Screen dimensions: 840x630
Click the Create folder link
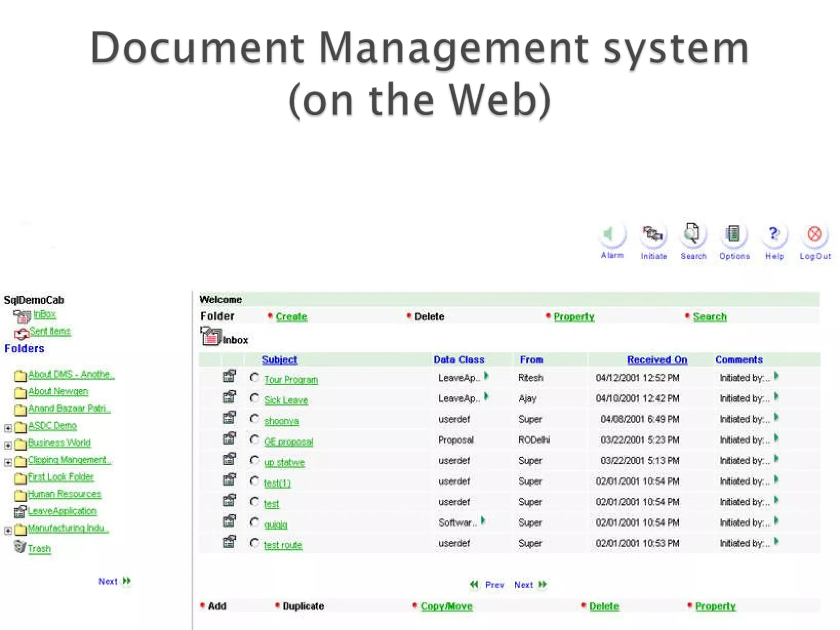pos(291,317)
